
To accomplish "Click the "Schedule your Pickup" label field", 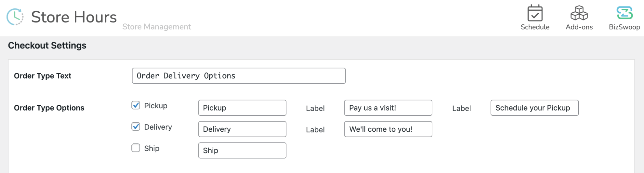I will 534,108.
